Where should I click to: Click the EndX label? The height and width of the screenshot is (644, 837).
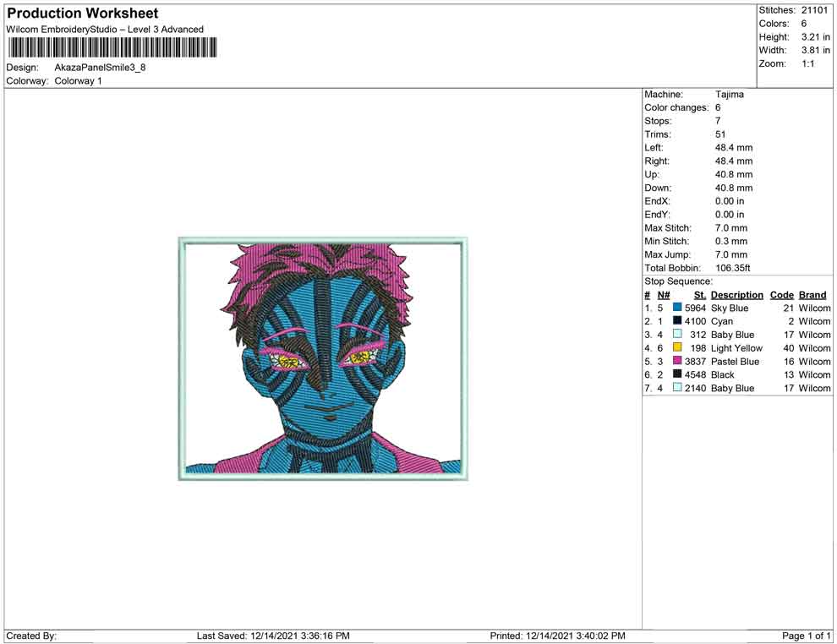[x=657, y=200]
